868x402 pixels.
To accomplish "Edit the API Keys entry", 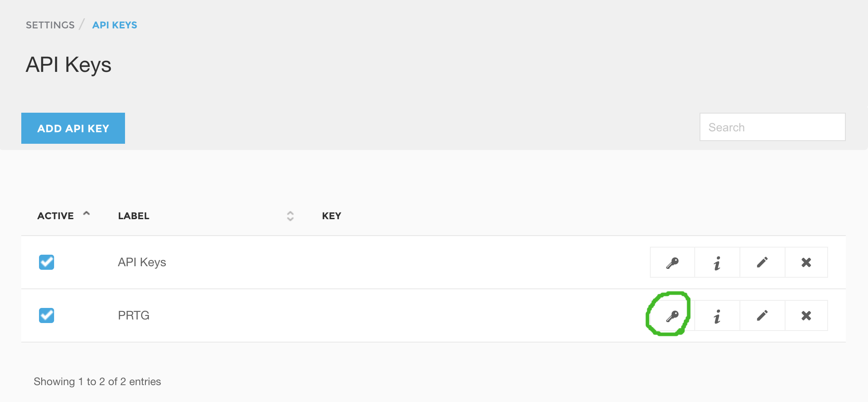I will [x=762, y=262].
